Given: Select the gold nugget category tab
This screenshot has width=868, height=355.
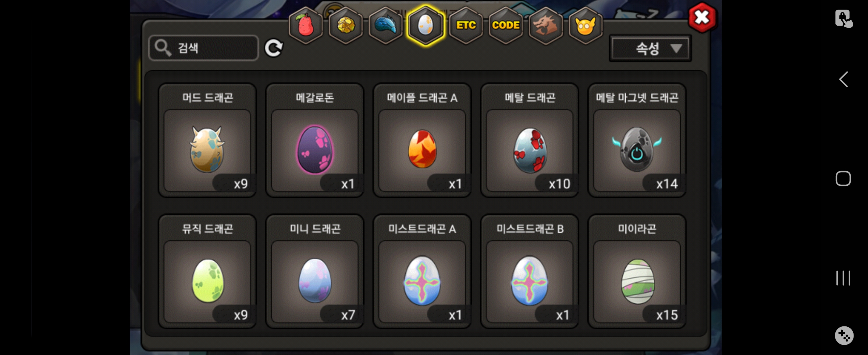Looking at the screenshot, I should point(345,26).
